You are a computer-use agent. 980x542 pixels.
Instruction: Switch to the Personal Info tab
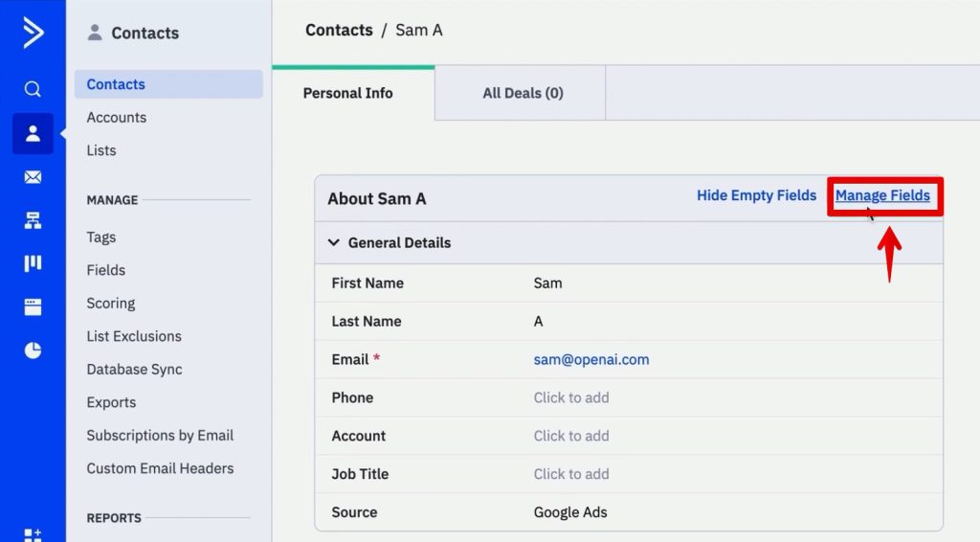point(348,93)
